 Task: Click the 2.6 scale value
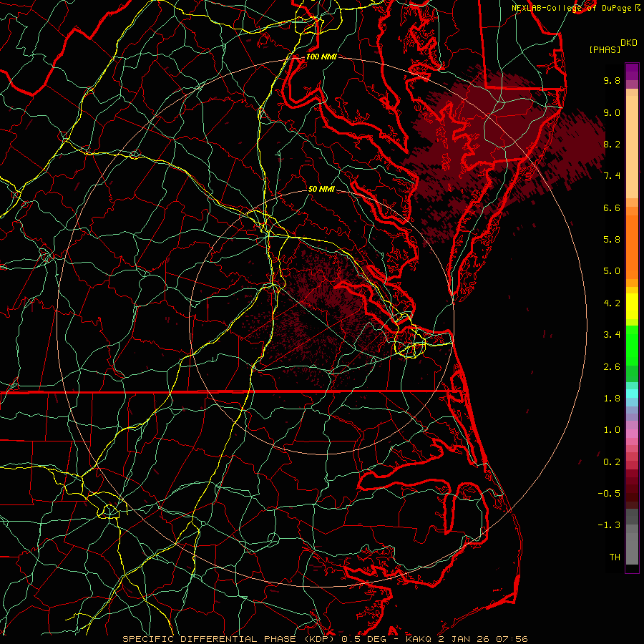[x=612, y=367]
